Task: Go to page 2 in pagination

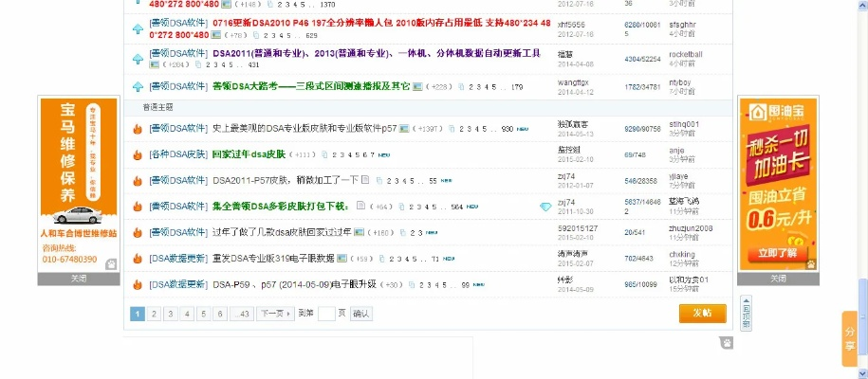Action: (154, 314)
